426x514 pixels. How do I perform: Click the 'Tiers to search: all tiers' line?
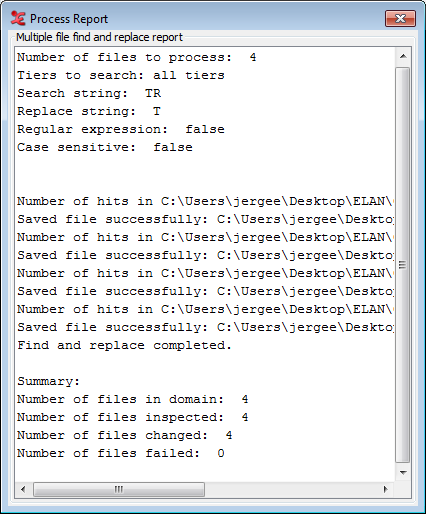[121, 75]
